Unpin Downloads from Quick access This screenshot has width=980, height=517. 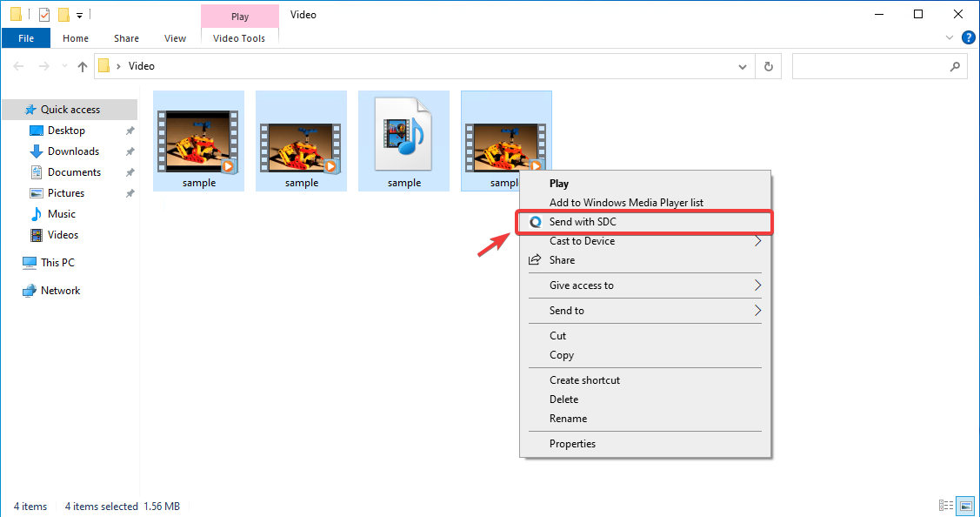pos(129,151)
